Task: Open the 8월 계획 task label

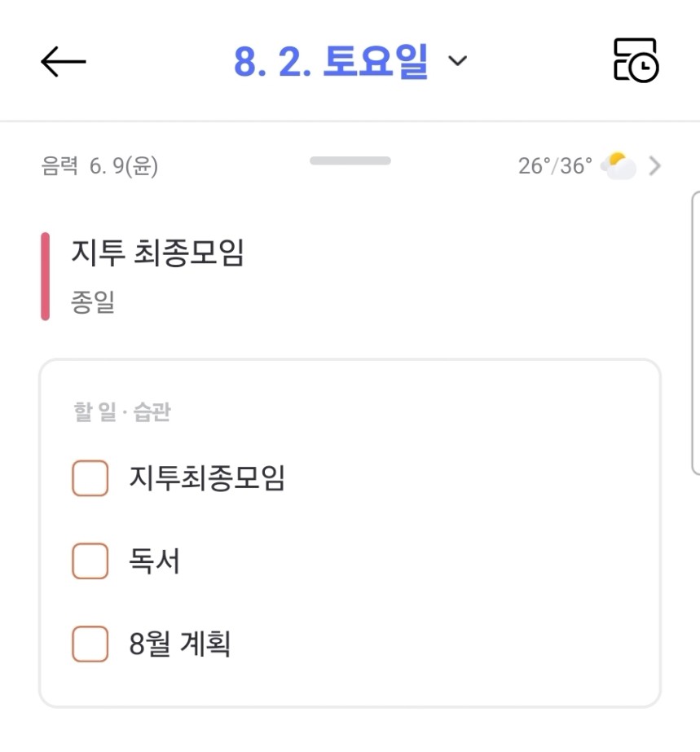Action: [x=180, y=643]
